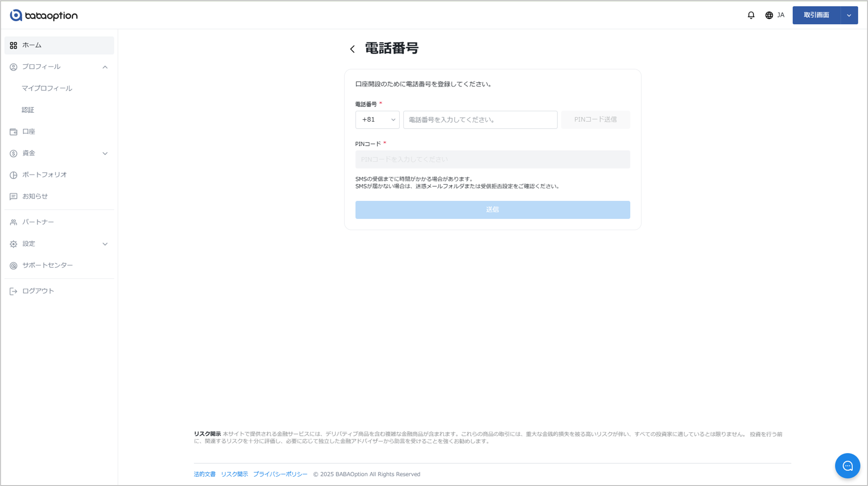Open the プライバシーポリシー footer link
The image size is (868, 486).
click(280, 474)
